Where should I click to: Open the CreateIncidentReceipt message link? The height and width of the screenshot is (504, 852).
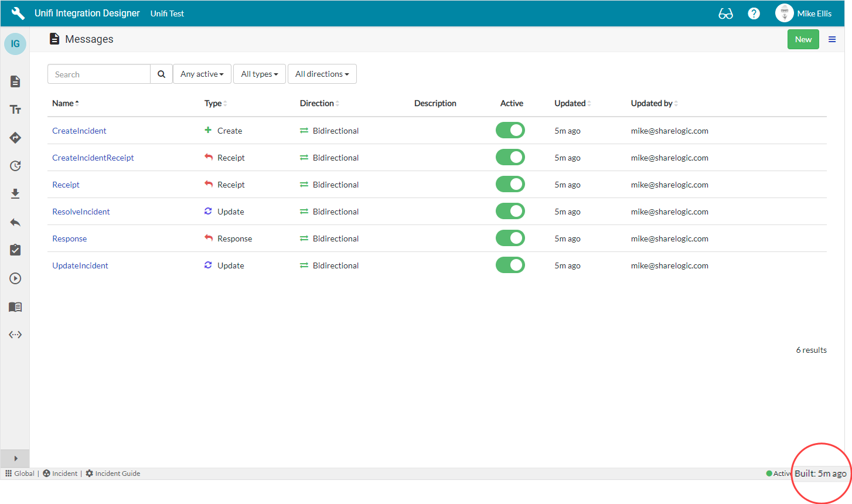tap(93, 158)
